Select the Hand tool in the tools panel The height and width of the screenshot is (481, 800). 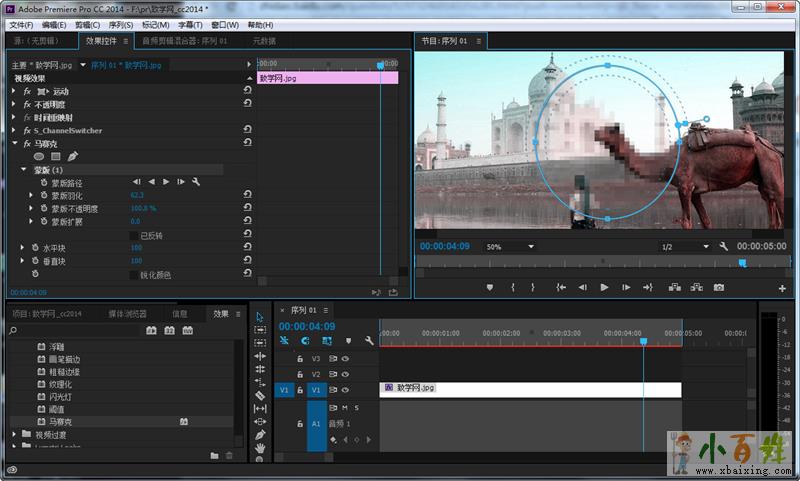[260, 447]
